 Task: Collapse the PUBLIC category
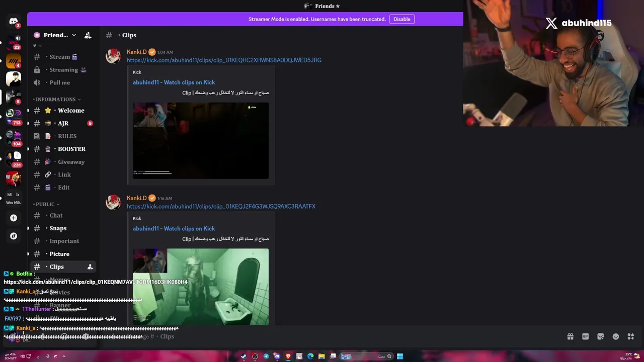tap(46, 205)
